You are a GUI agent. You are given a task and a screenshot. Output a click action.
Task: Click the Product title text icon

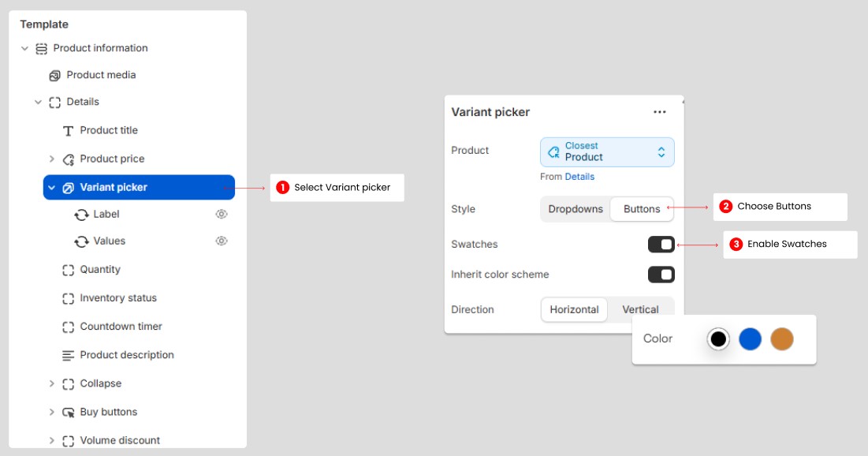point(68,131)
